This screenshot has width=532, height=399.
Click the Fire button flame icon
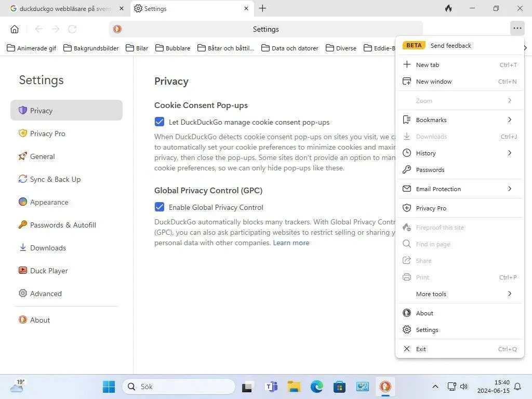click(x=448, y=8)
